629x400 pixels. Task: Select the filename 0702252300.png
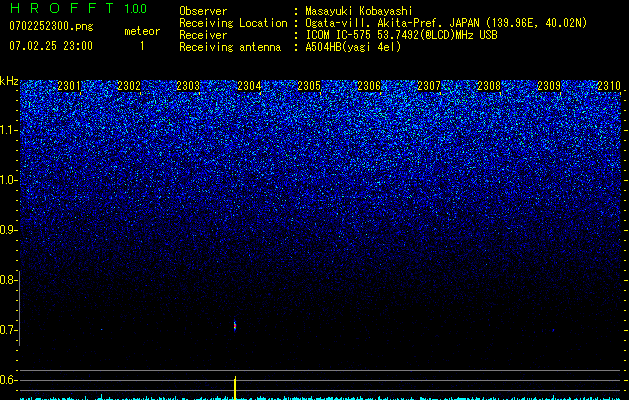[x=51, y=26]
